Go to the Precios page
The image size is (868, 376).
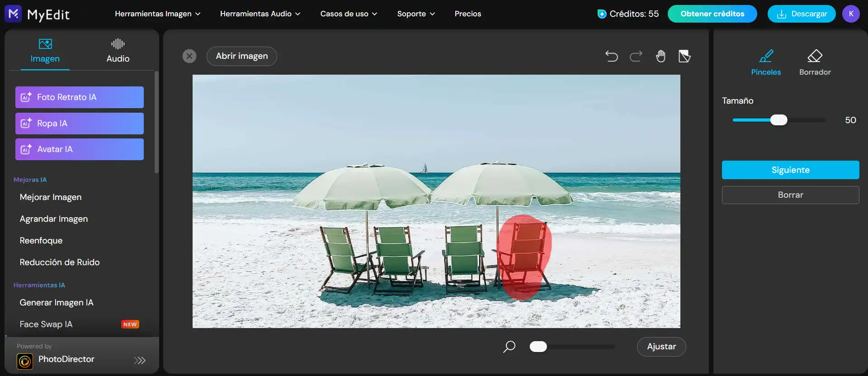468,14
